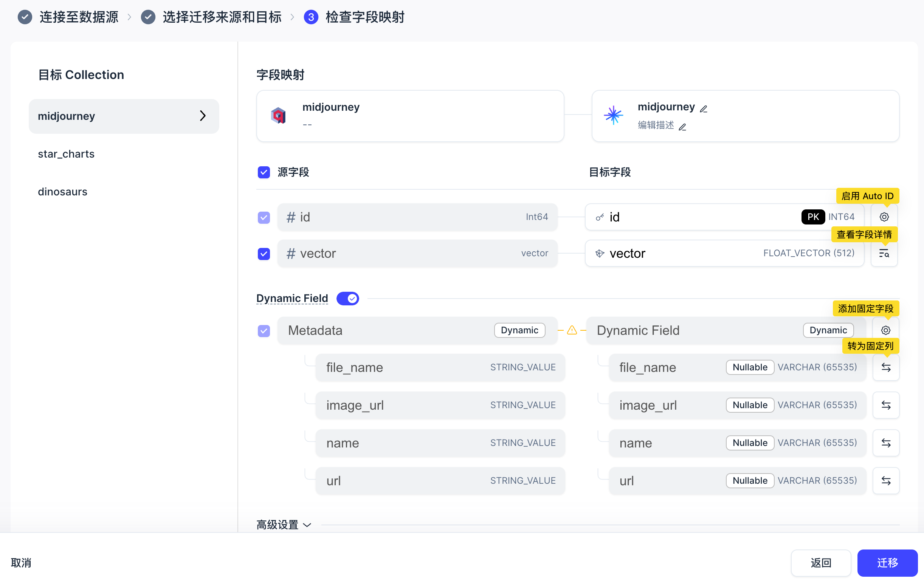Click the Int64 type label of source id
Viewport: 924px width, 582px height.
(536, 217)
